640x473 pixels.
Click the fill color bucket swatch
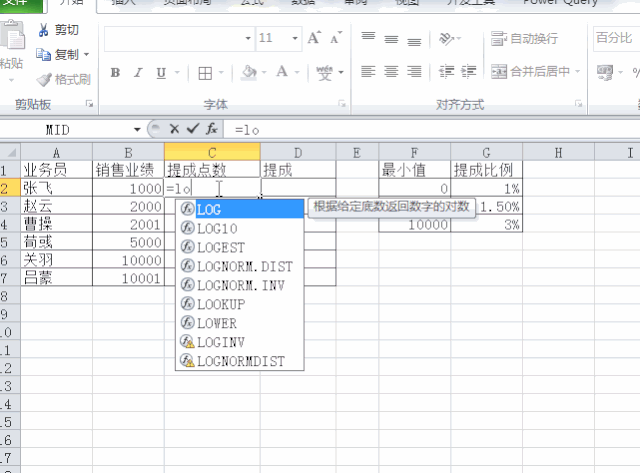tap(250, 73)
